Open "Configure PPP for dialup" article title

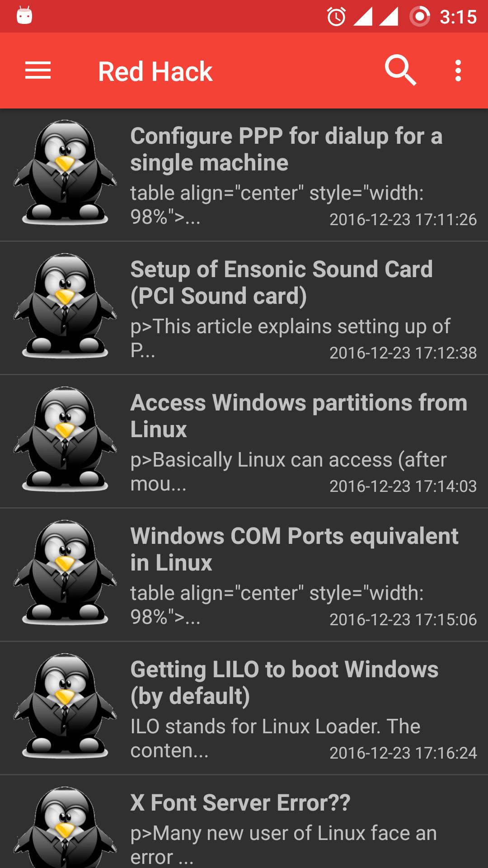pyautogui.click(x=286, y=149)
